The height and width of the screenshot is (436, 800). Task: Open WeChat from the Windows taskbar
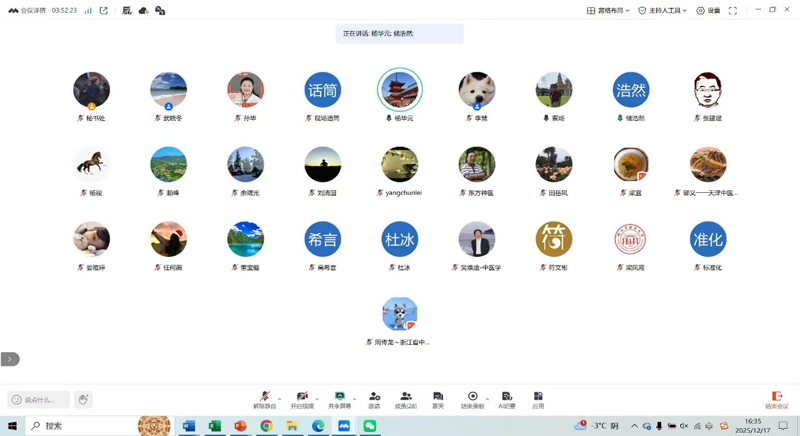(370, 426)
